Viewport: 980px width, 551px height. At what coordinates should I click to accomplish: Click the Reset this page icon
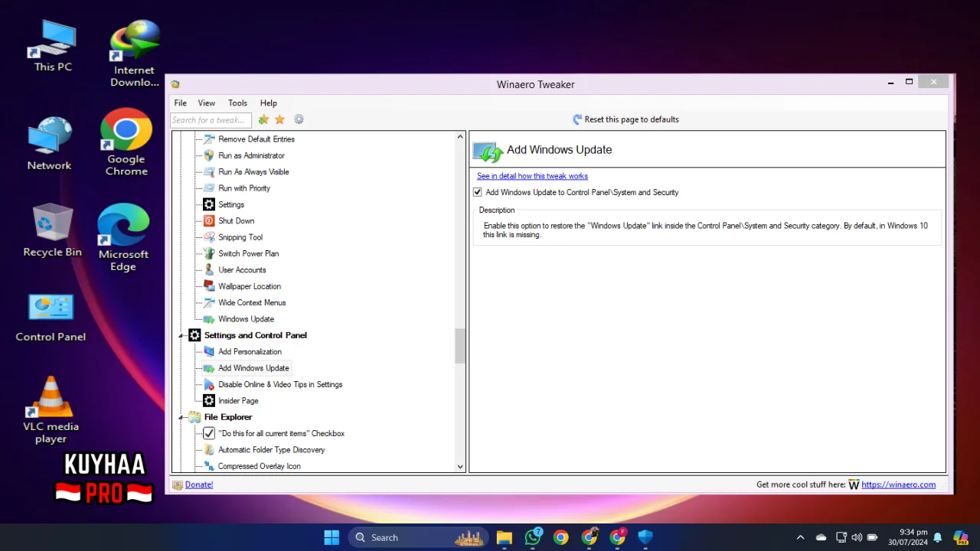tap(577, 119)
